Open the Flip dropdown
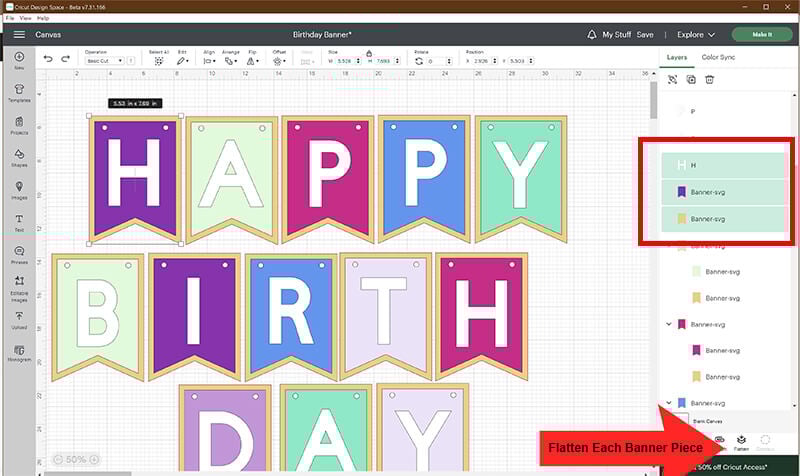This screenshot has width=800, height=476. 253,61
